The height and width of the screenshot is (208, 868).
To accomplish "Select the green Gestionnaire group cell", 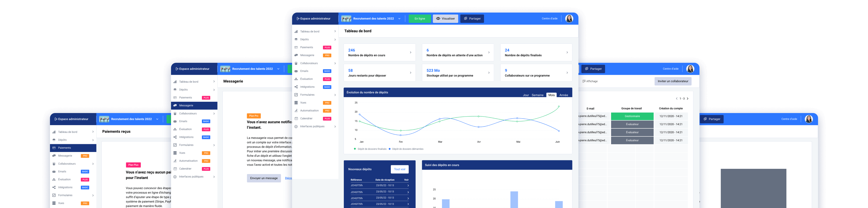I will pos(632,116).
